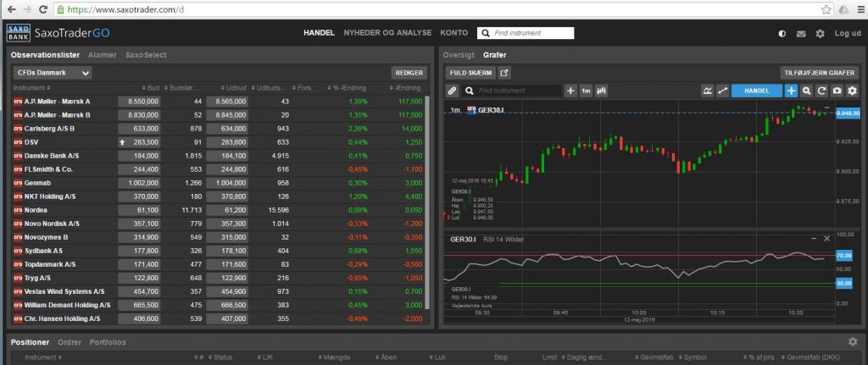Click the FULD SKÆRM button
Screen dimensions: 868x365
pyautogui.click(x=470, y=73)
